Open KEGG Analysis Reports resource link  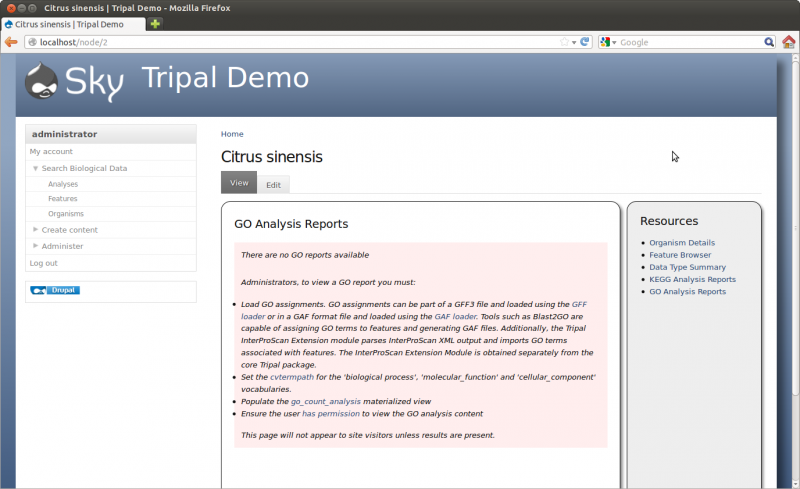click(x=692, y=279)
